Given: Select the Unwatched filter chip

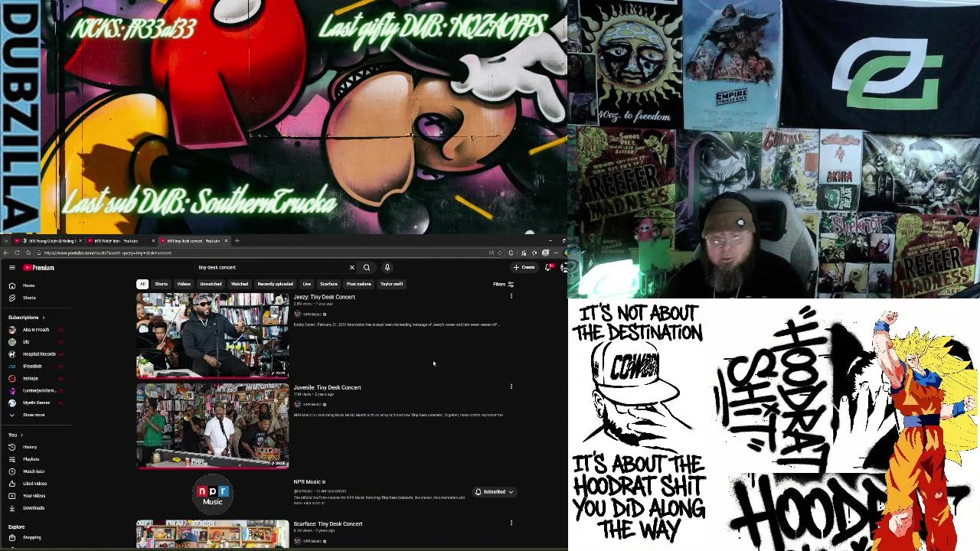Looking at the screenshot, I should (x=211, y=284).
